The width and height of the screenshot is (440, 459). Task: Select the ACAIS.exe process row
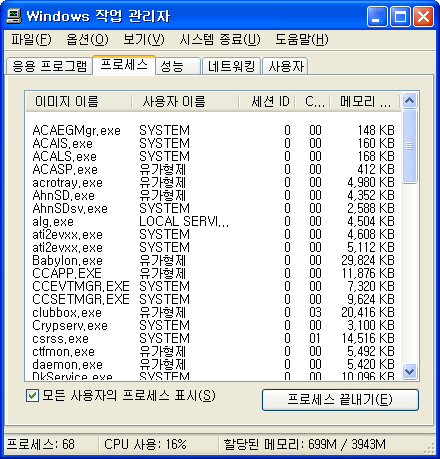(x=213, y=143)
